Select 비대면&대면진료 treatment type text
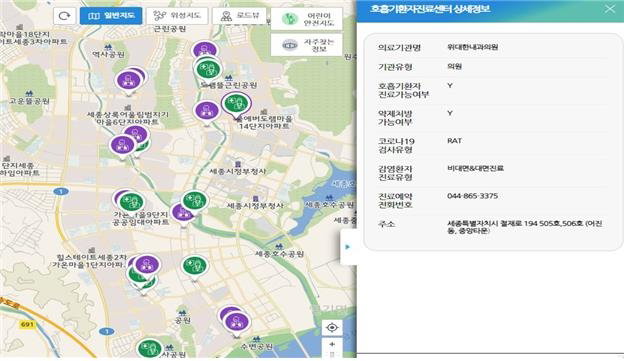 [476, 168]
